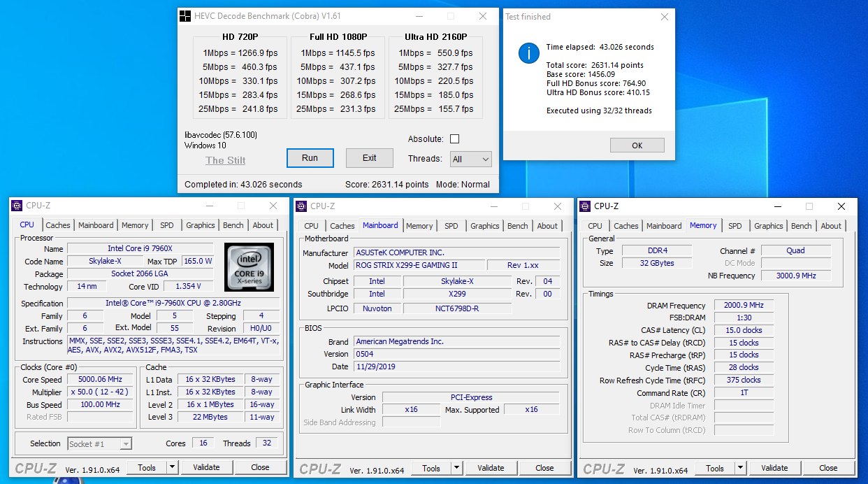Click the Intel Core i9 X-series logo

pos(249,267)
